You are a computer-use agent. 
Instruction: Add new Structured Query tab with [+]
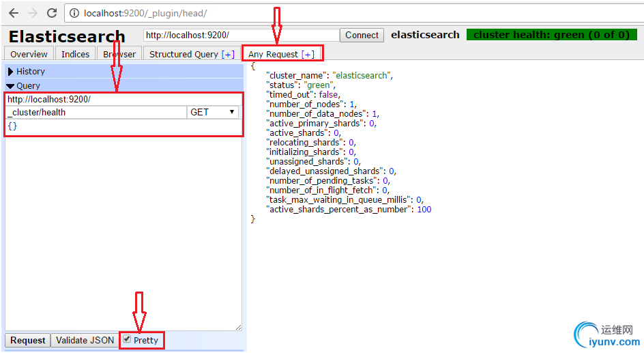click(x=228, y=54)
